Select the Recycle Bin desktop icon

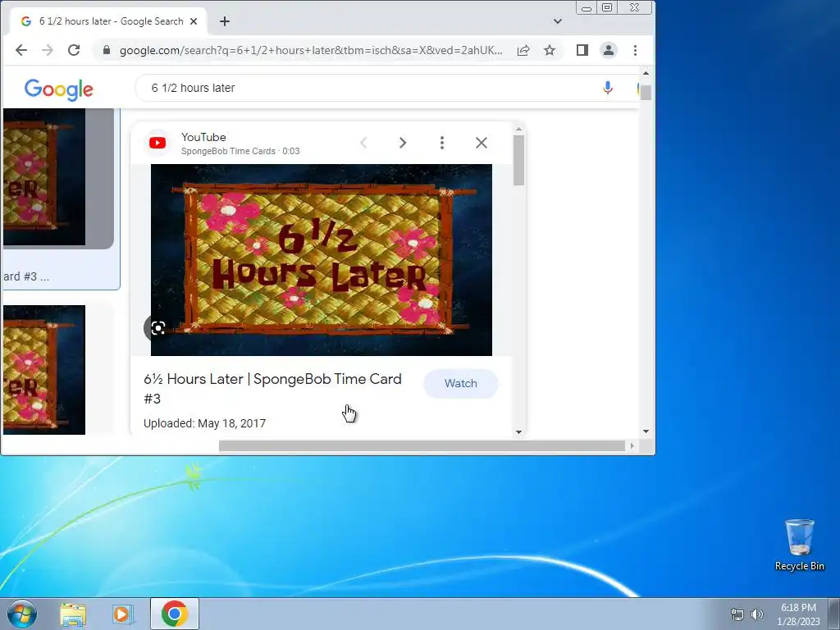(x=799, y=546)
